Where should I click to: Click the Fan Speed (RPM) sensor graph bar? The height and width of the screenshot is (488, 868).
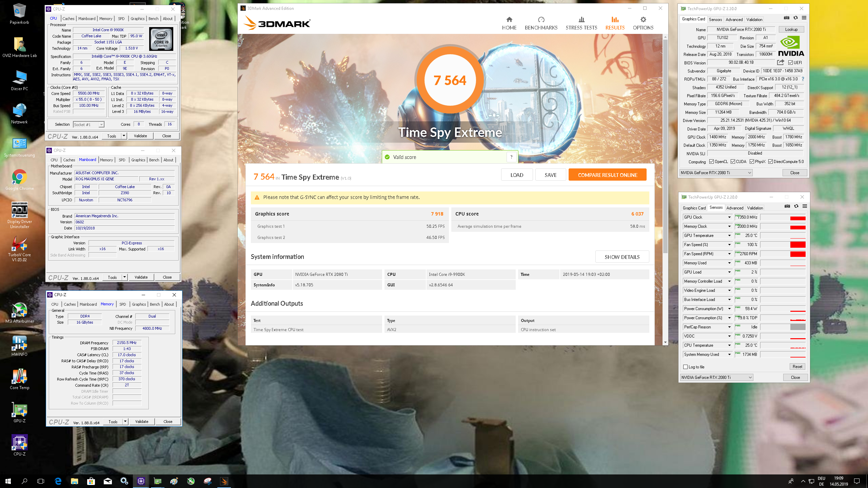pos(783,254)
